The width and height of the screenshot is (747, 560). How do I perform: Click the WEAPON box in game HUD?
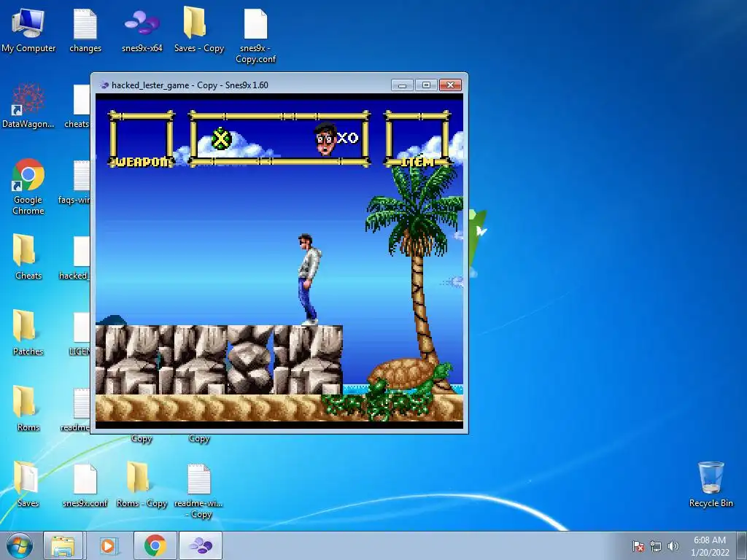point(142,139)
